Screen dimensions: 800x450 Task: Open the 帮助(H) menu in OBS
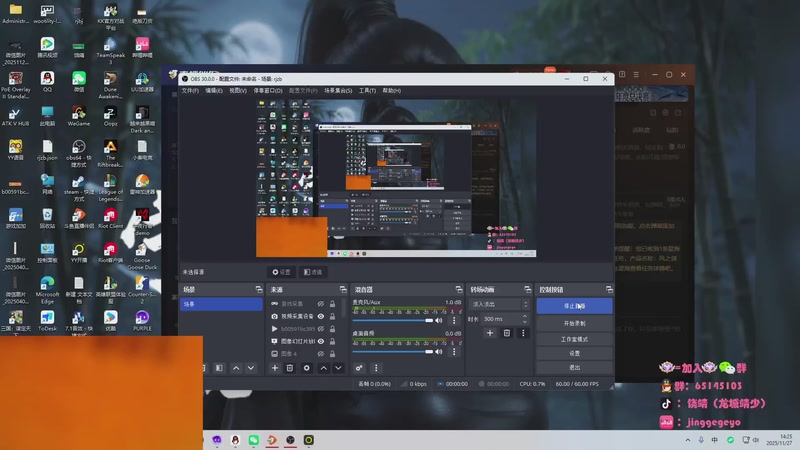391,90
